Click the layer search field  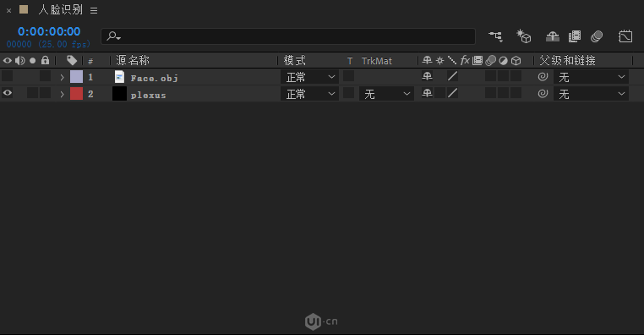click(x=288, y=36)
